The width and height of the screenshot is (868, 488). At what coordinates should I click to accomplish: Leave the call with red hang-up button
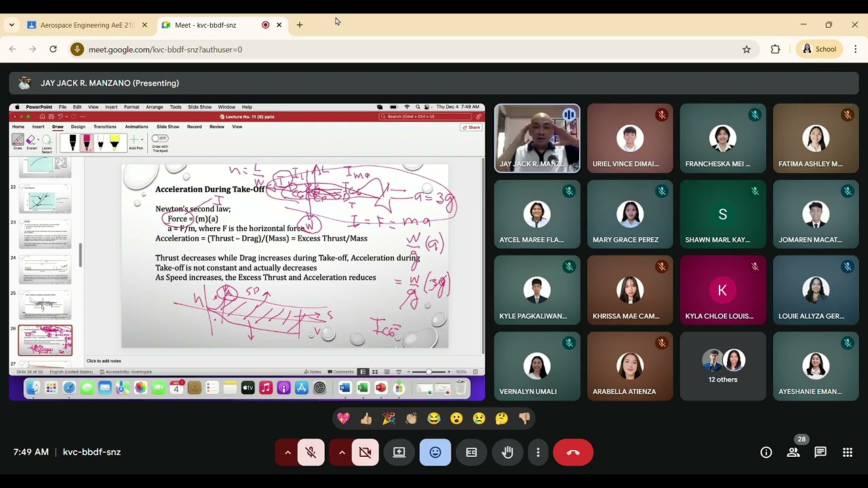point(573,452)
